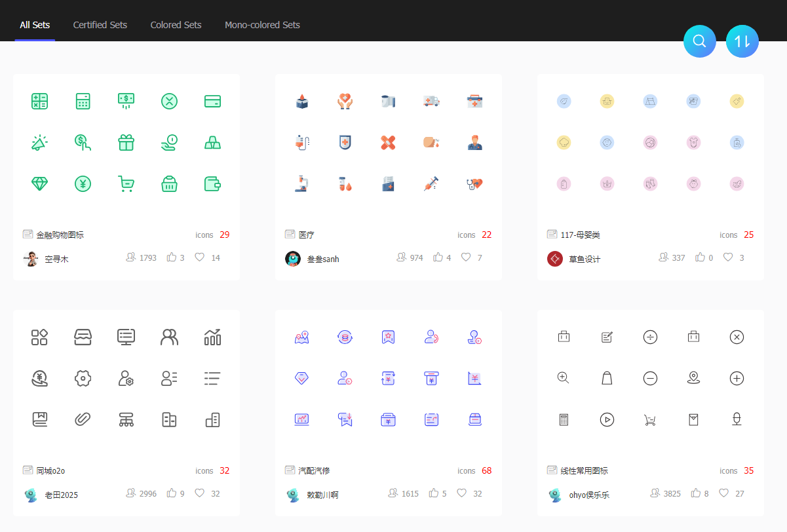787x532 pixels.
Task: Click the crossed bandage icon
Action: tap(389, 142)
